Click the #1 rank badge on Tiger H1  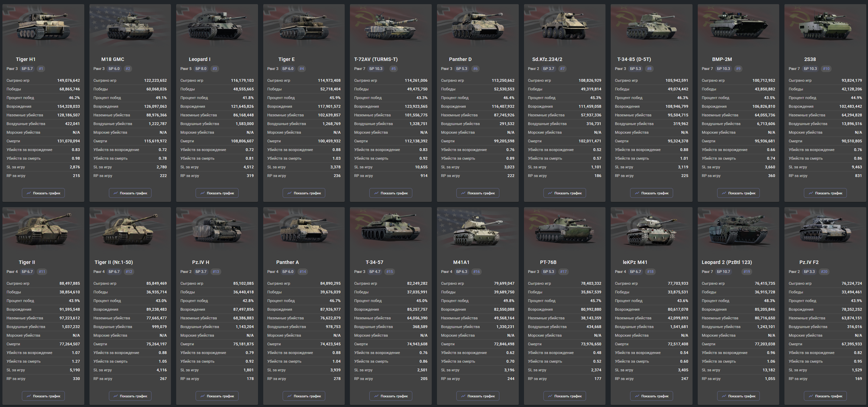coord(41,69)
